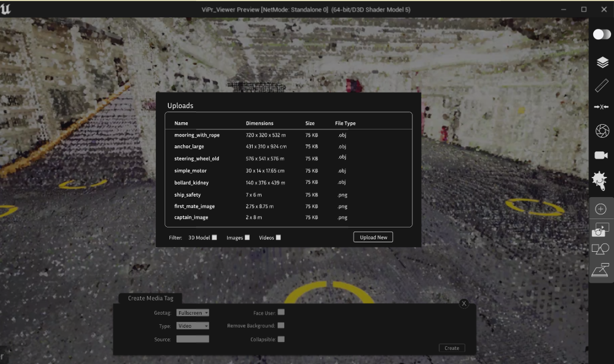614x364 pixels.
Task: Open the Geotag Fullscreen dropdown
Action: (193, 312)
